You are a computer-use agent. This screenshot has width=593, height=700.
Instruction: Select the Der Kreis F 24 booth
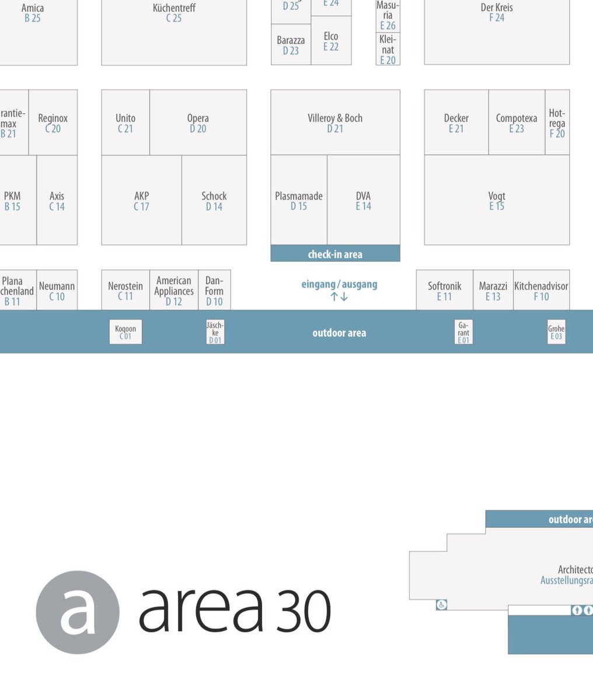point(497,32)
